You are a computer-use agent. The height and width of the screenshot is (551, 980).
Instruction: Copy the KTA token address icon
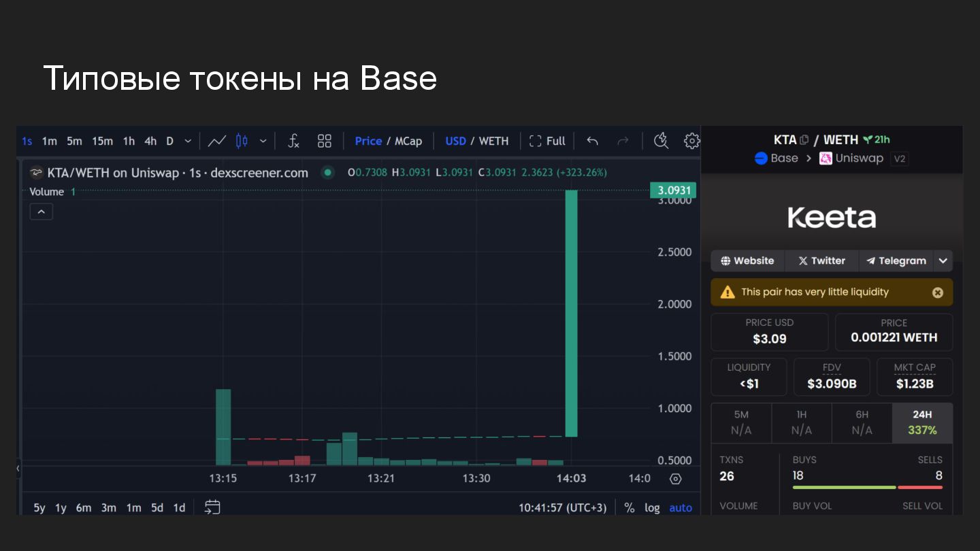tap(804, 140)
